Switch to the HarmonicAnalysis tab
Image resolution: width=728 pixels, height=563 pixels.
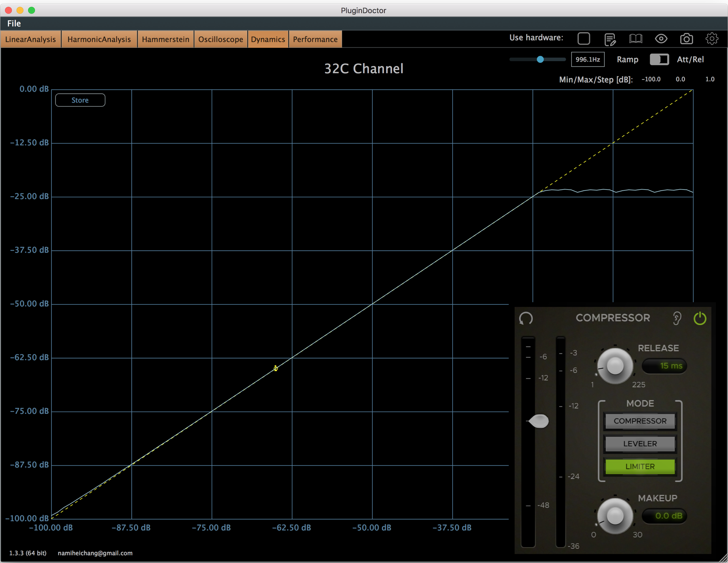click(99, 39)
